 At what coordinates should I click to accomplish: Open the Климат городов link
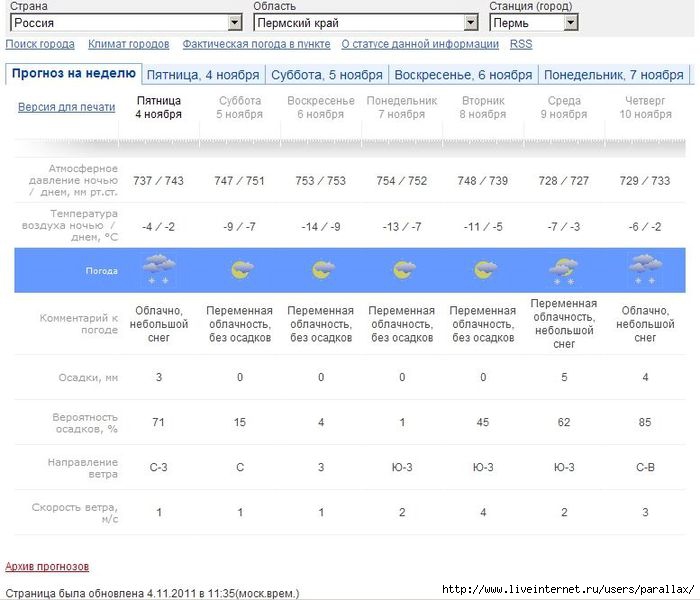point(129,44)
